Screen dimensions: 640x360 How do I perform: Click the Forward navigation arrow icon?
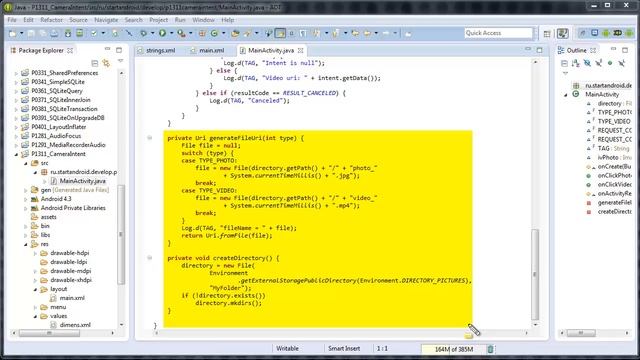coord(386,33)
